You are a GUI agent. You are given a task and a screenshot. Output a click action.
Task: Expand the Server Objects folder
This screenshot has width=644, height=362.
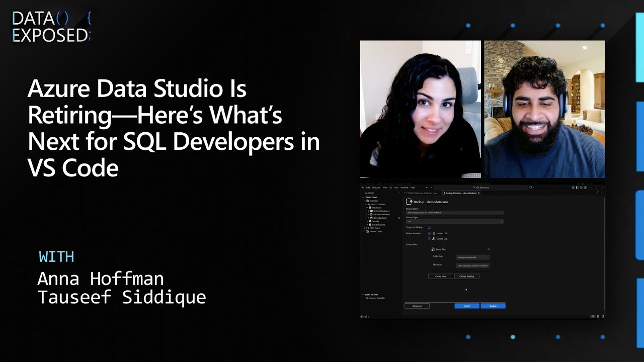tap(367, 225)
